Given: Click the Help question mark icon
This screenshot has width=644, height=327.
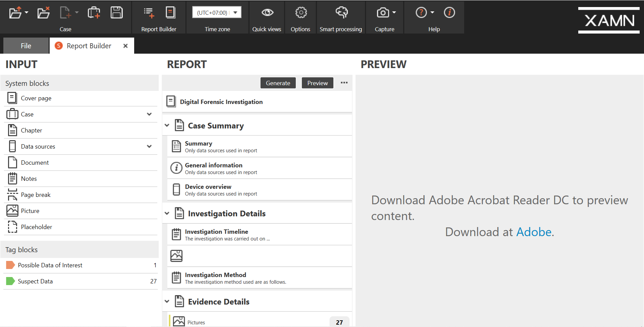Looking at the screenshot, I should [x=421, y=13].
